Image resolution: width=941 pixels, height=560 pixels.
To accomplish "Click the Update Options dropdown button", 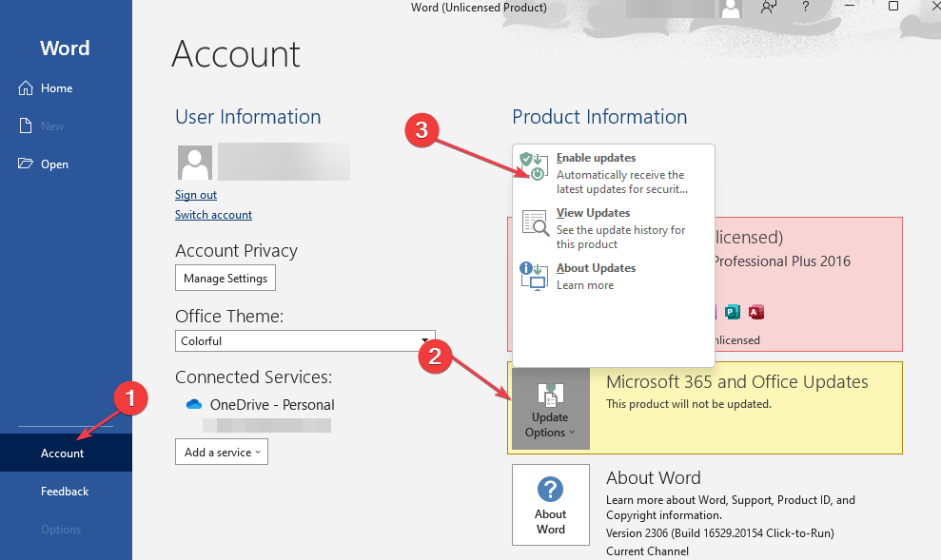I will pos(550,409).
